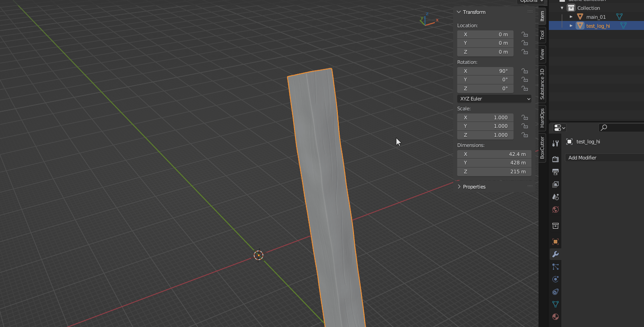Open the Tool properties tab with the wrench-screwdriver icon
The image size is (644, 327).
click(556, 143)
